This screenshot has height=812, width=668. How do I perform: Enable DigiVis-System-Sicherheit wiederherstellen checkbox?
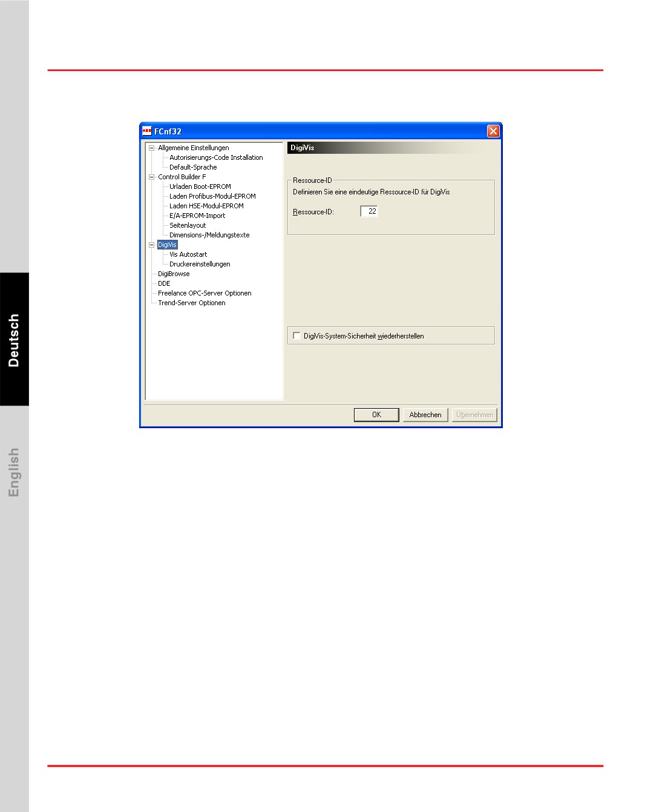tap(296, 335)
